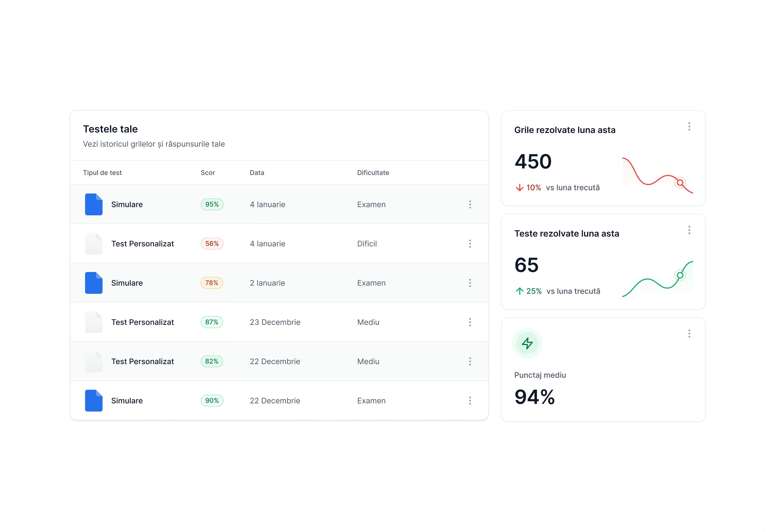775x532 pixels.
Task: Click the red 10% change value
Action: [534, 188]
